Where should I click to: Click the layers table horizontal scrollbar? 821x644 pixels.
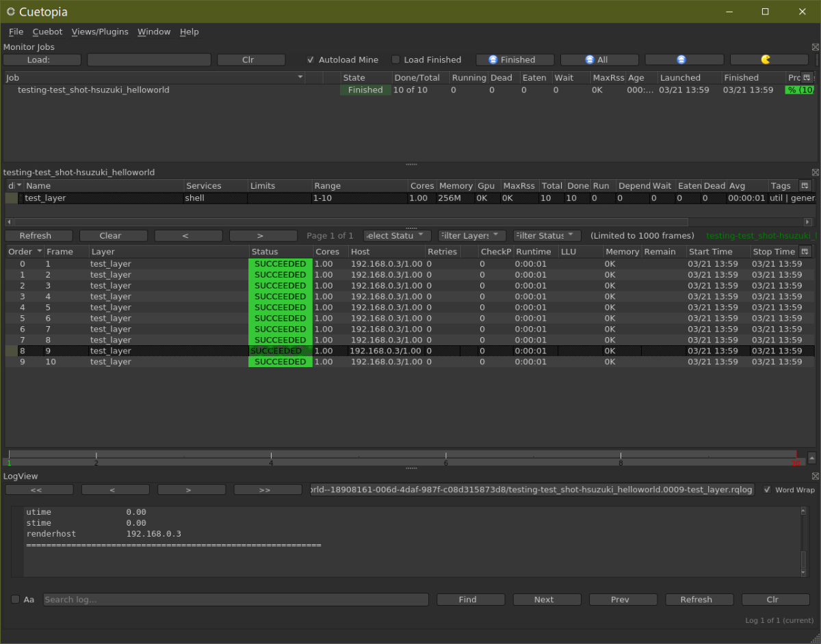350,222
